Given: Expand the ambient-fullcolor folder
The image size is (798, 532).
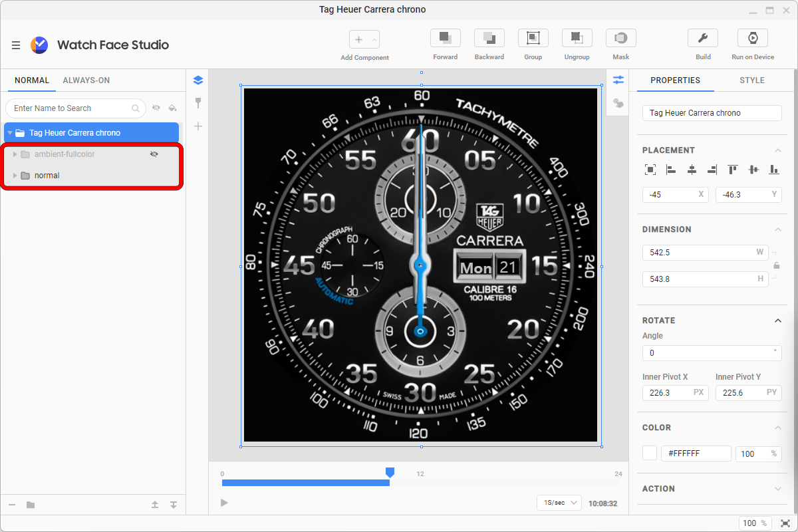Looking at the screenshot, I should [15, 154].
